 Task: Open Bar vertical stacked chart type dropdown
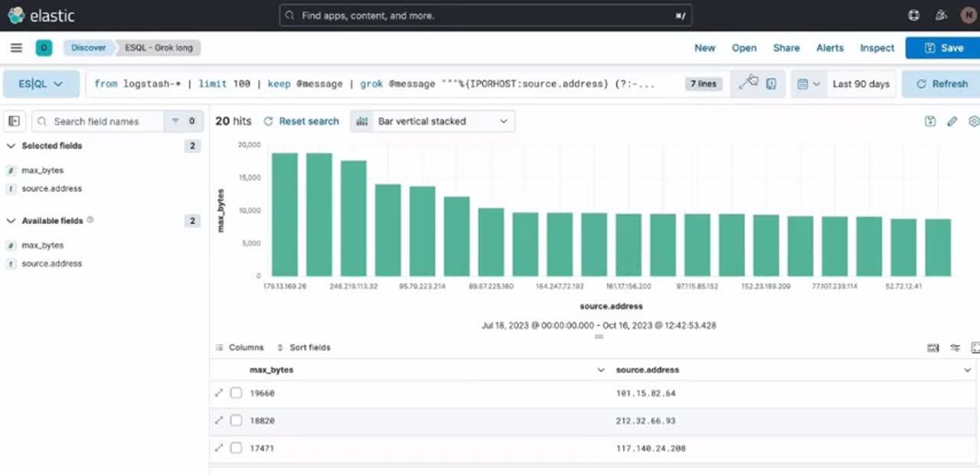(433, 121)
